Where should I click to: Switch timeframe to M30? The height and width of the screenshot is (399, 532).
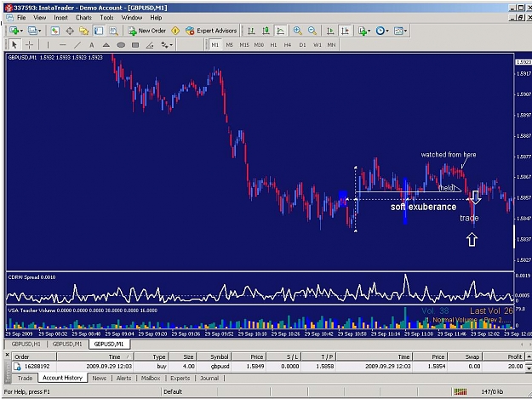[x=260, y=45]
